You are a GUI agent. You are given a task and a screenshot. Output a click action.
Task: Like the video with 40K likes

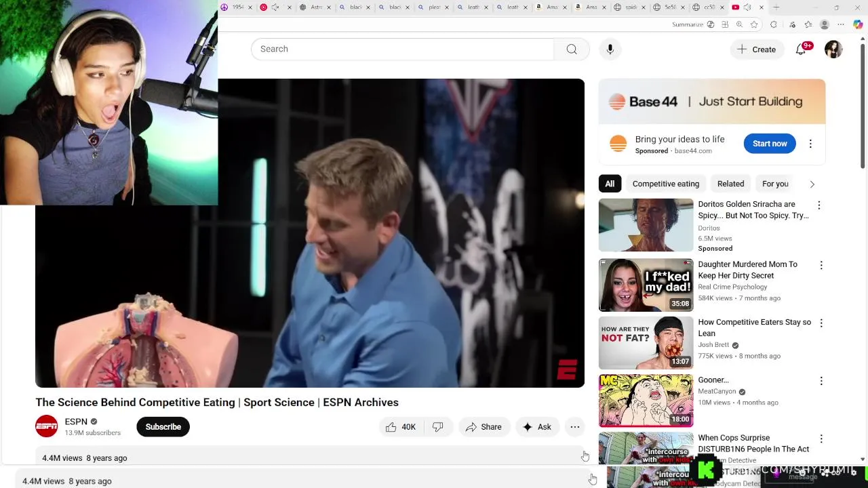[x=400, y=427]
